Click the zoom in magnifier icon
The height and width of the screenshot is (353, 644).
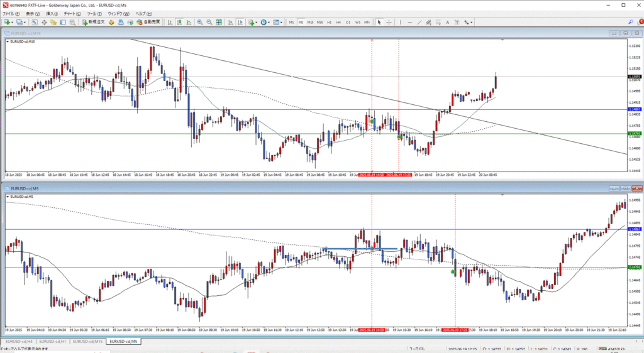pos(200,22)
